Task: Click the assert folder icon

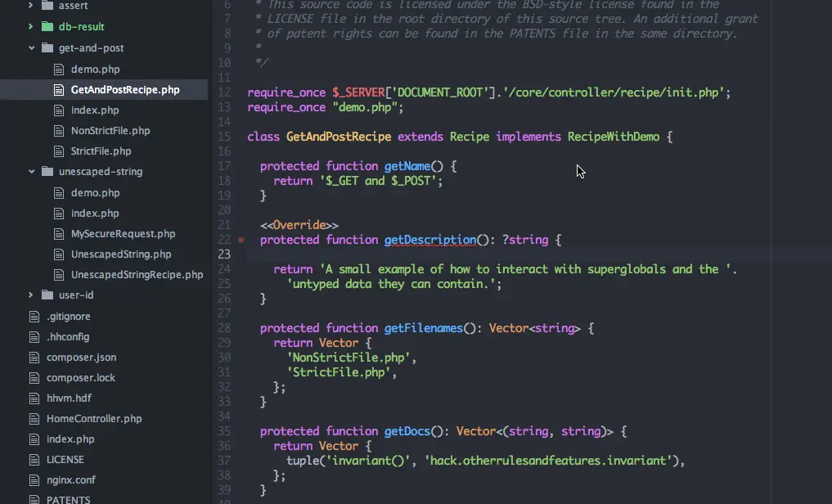Action: pos(47,5)
